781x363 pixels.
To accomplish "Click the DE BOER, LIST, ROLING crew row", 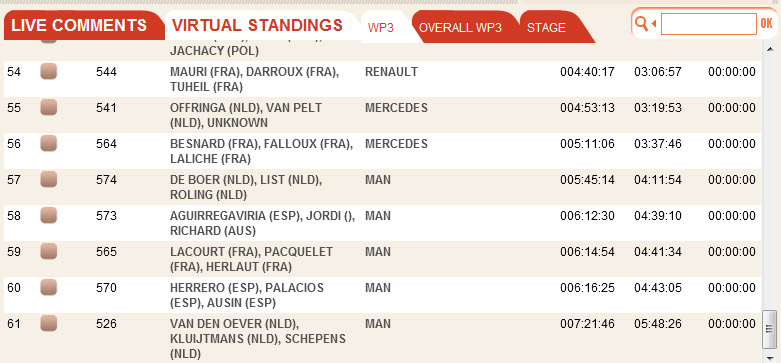I will [383, 187].
